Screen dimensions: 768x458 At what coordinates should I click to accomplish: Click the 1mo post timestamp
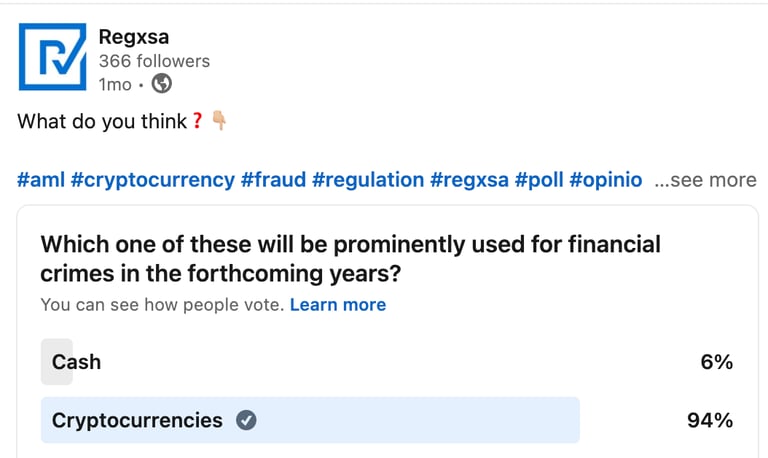point(114,84)
